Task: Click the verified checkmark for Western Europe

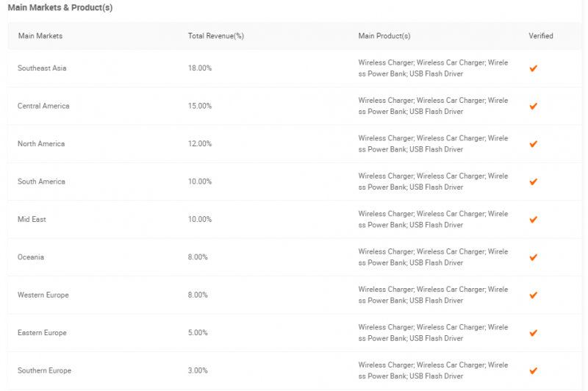Action: (x=534, y=295)
